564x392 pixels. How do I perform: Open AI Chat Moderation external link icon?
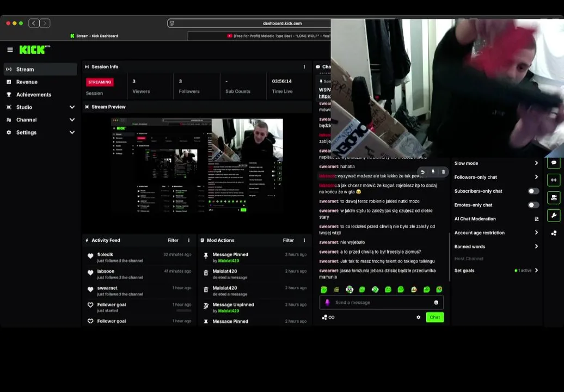pos(536,219)
